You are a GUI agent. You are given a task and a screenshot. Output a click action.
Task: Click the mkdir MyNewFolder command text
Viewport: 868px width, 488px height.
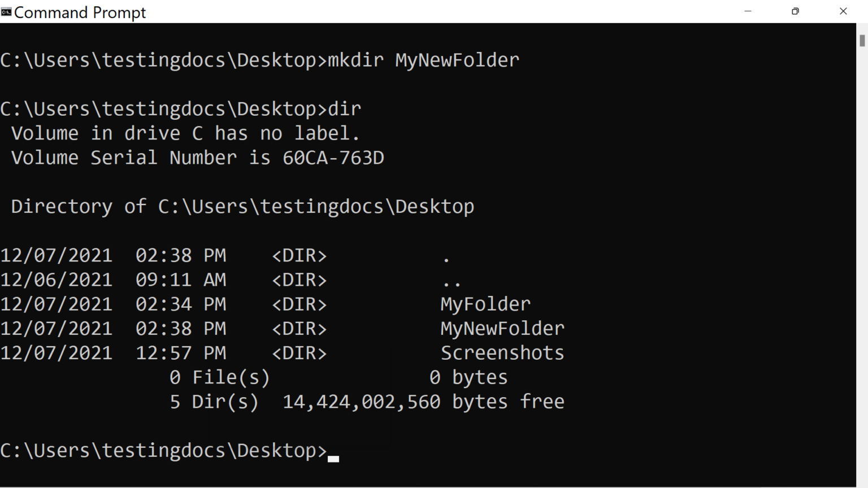pyautogui.click(x=423, y=60)
